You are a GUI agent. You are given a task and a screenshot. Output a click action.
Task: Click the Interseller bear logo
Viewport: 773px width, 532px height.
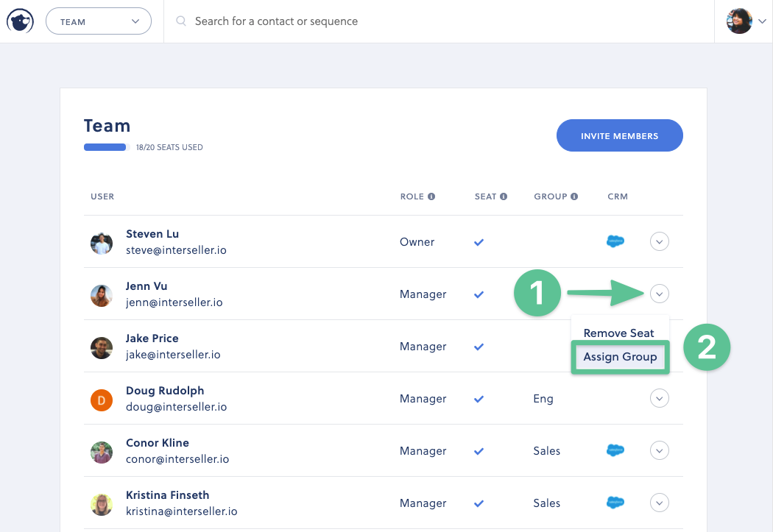click(x=19, y=21)
